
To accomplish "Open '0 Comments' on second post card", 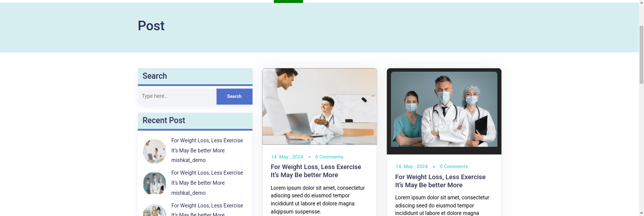I will [454, 167].
